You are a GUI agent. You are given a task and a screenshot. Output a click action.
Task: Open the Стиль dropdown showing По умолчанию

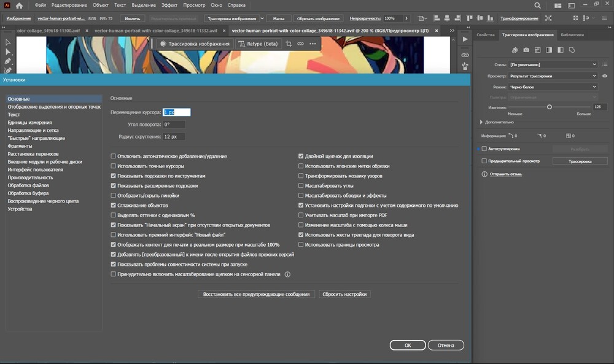pyautogui.click(x=553, y=64)
